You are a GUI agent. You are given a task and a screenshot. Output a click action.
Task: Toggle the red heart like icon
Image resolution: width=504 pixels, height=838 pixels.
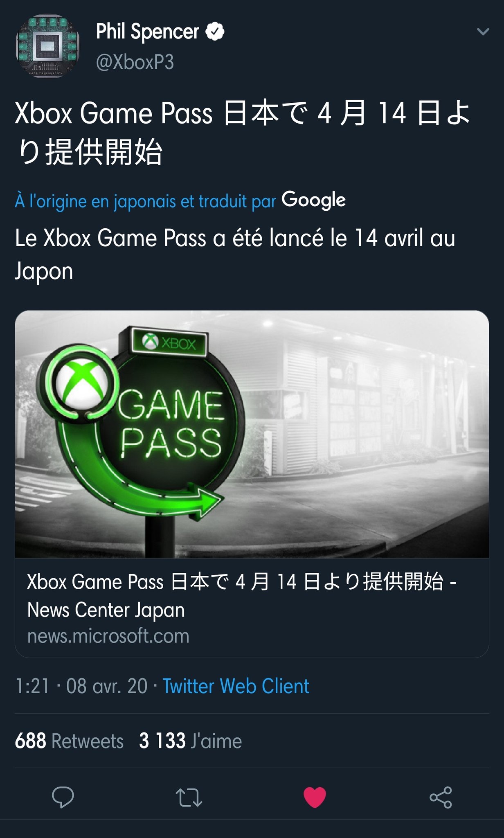tap(315, 797)
